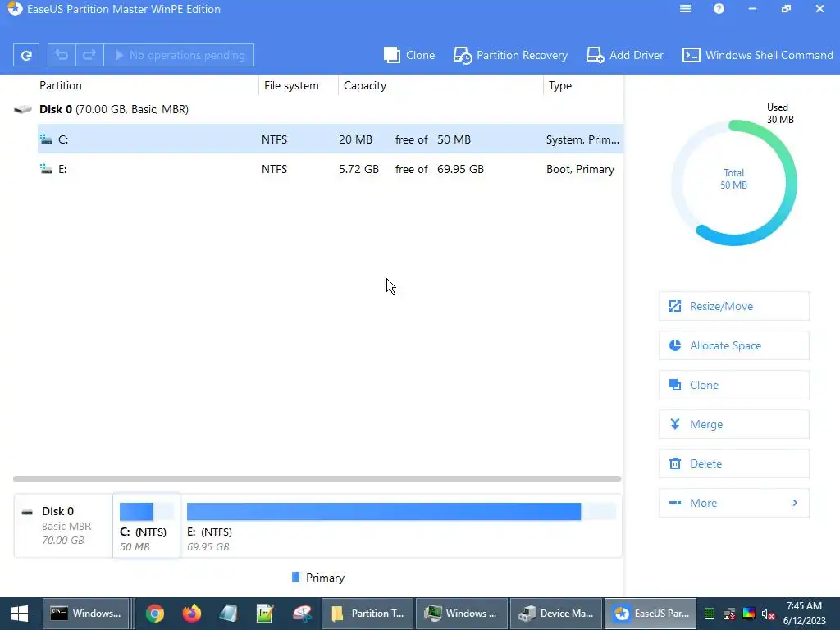
Task: Select Disk 0 Basic MBR in disk map
Action: (63, 526)
